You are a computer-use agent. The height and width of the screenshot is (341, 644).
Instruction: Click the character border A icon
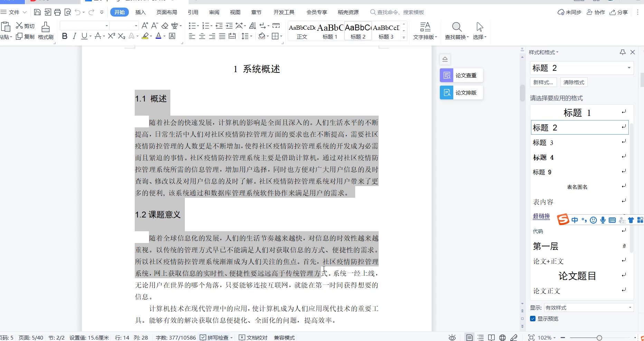click(x=172, y=36)
